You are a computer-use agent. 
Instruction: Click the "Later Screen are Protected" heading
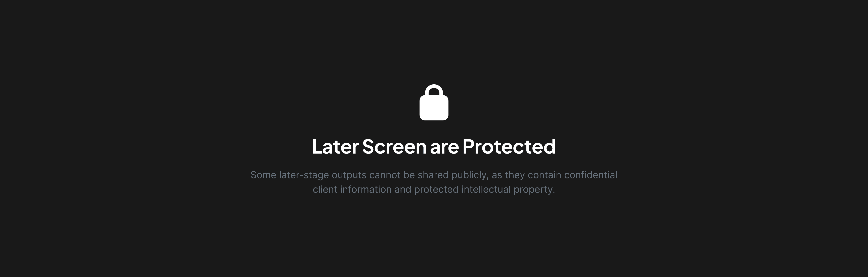[x=434, y=147]
